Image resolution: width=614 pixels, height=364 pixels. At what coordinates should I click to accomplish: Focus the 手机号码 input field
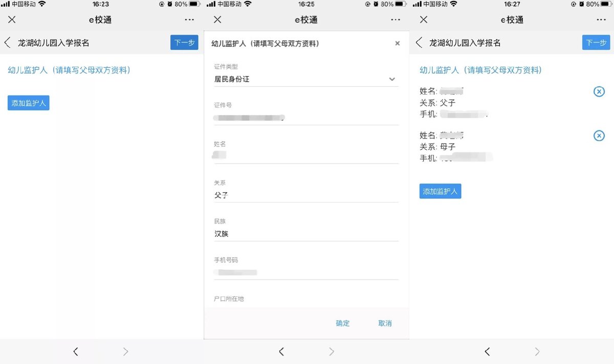pyautogui.click(x=305, y=272)
